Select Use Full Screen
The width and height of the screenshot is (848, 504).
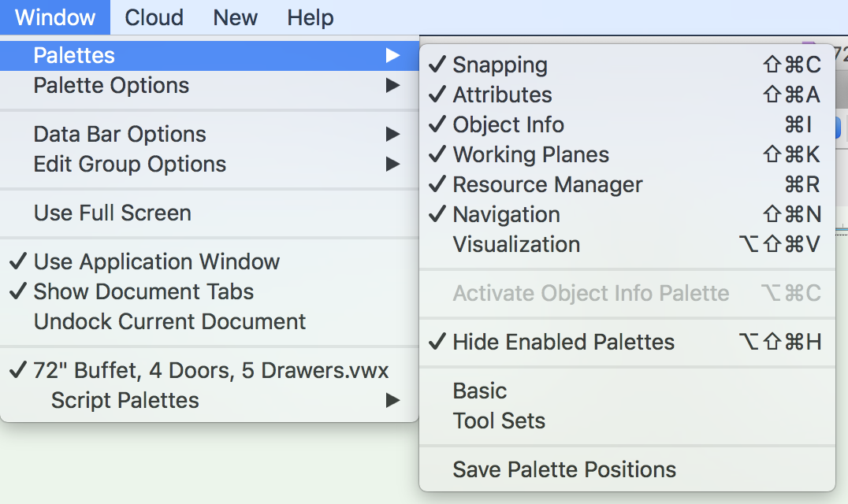112,213
